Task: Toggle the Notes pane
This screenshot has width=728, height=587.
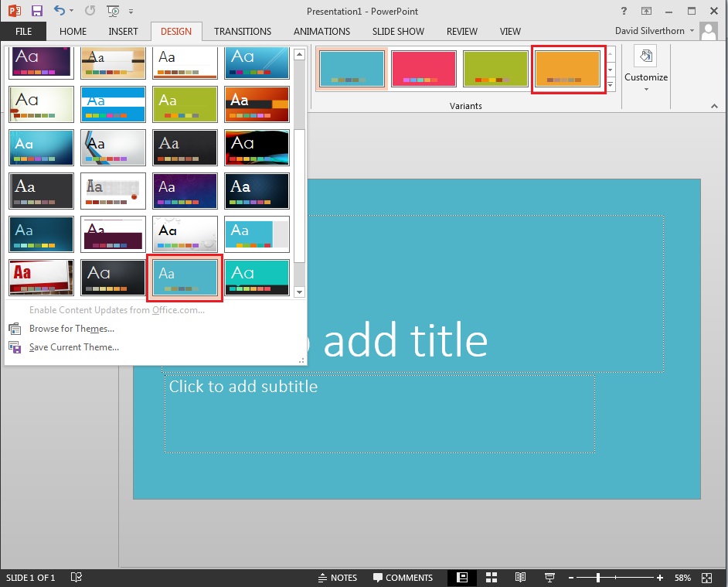Action: point(338,577)
